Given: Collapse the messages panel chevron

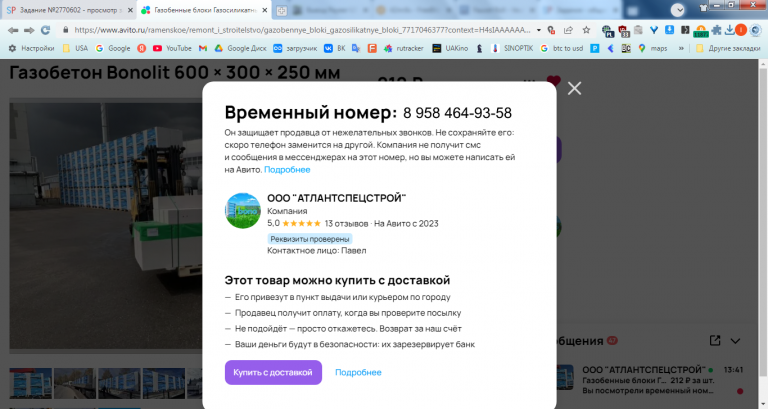Looking at the screenshot, I should pos(735,341).
